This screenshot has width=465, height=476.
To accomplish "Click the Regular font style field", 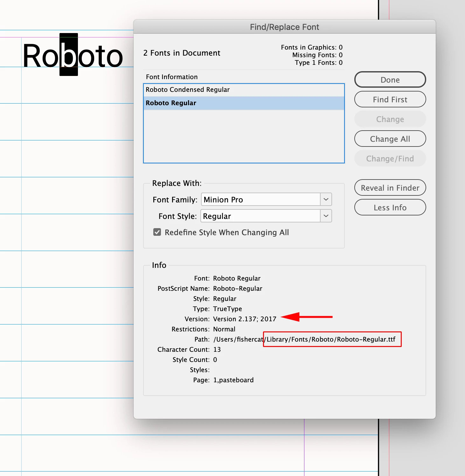I will click(260, 216).
